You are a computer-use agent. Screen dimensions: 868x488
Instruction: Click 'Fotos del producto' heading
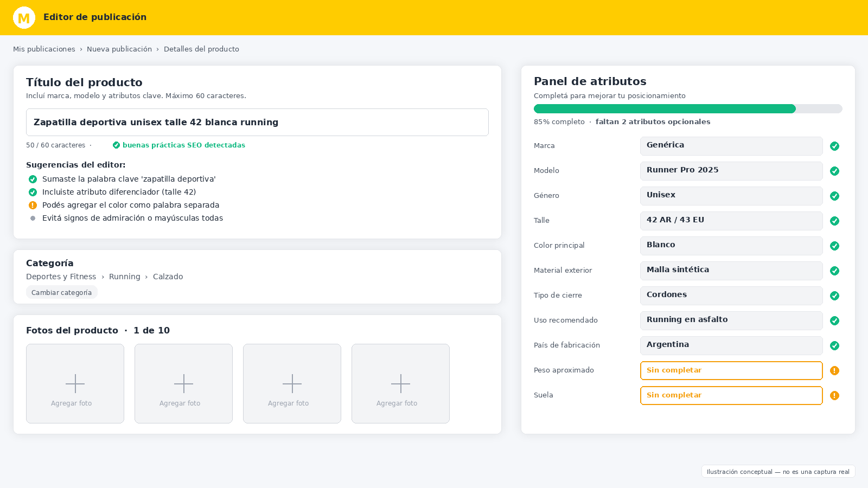point(72,331)
